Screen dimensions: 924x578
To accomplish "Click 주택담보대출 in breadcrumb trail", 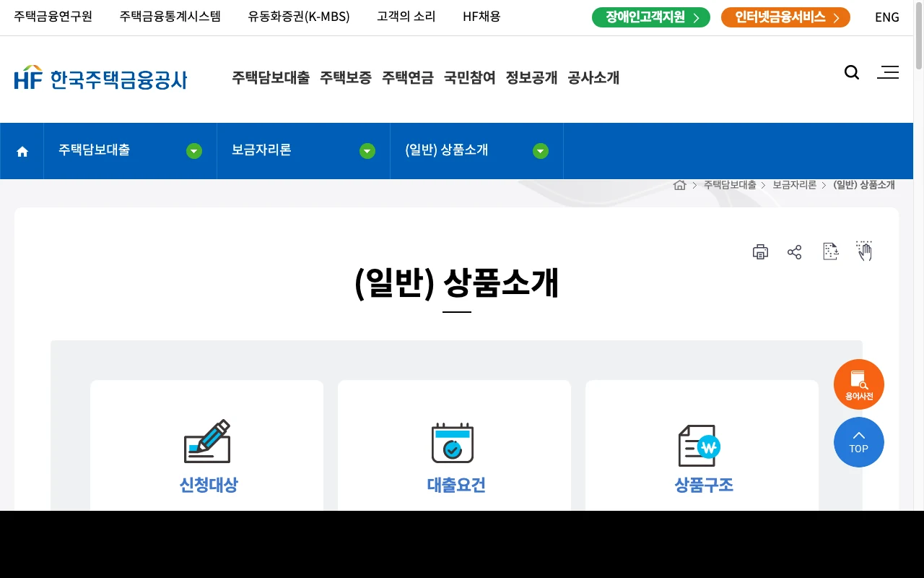I will 730,185.
